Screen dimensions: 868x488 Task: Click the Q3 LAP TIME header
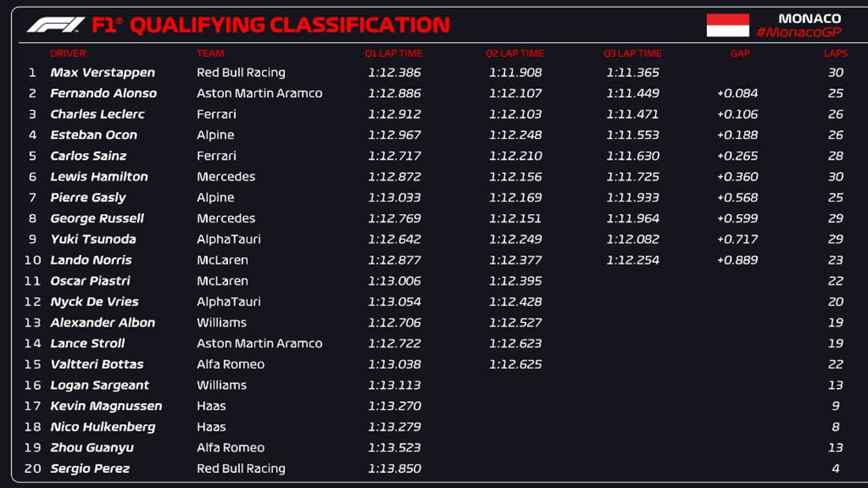coord(632,54)
